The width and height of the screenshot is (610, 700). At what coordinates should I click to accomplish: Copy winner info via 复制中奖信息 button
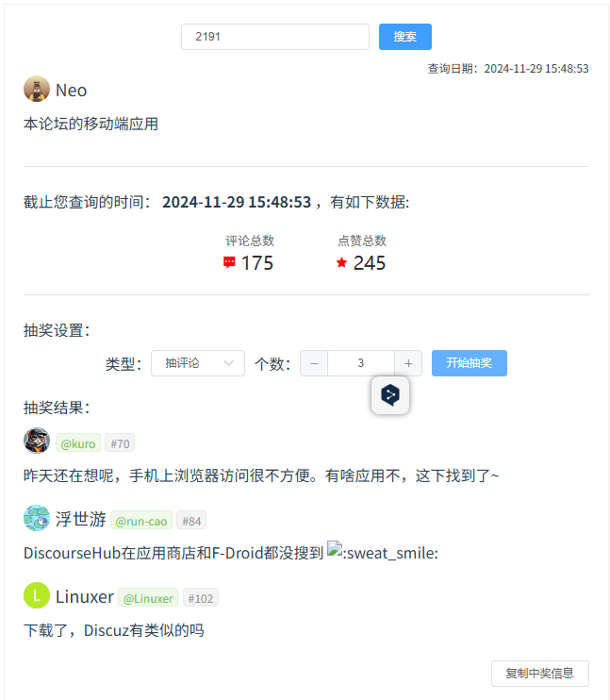(540, 674)
